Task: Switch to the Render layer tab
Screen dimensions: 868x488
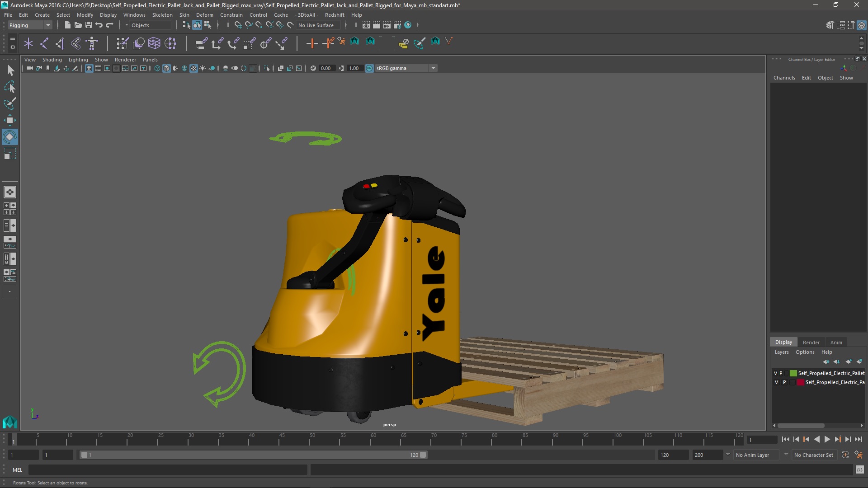Action: click(x=811, y=343)
